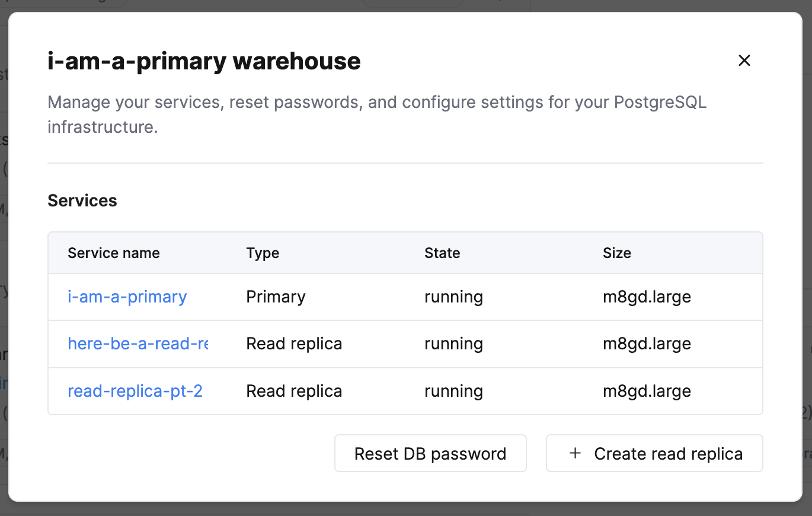812x516 pixels.
Task: Close the warehouse management dialog
Action: tap(744, 60)
